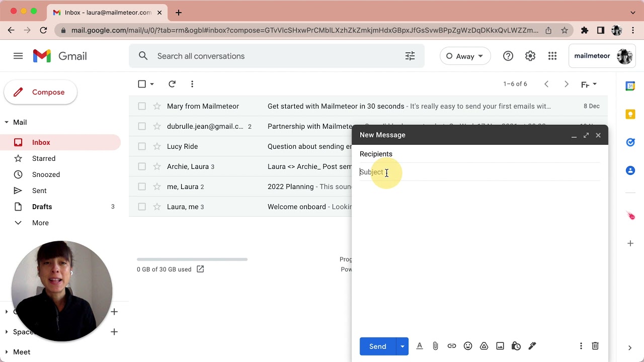Screen dimensions: 644x362
Task: Select the Lucy Ride email checkbox
Action: tap(142, 146)
